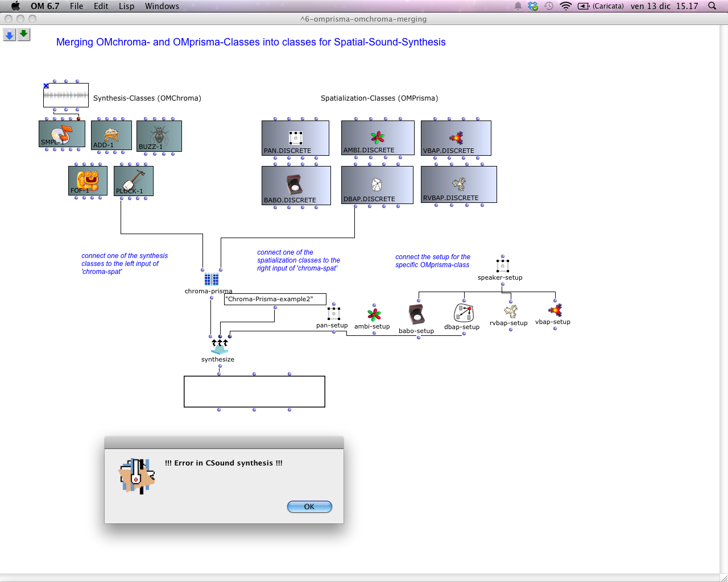728x582 pixels.
Task: Open Spotlight search in menu bar
Action: tap(712, 6)
